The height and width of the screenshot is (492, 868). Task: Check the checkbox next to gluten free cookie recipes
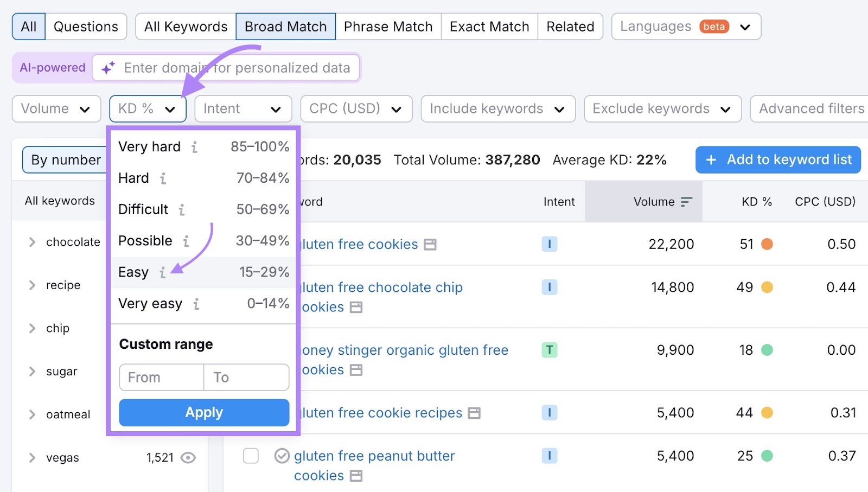click(251, 413)
